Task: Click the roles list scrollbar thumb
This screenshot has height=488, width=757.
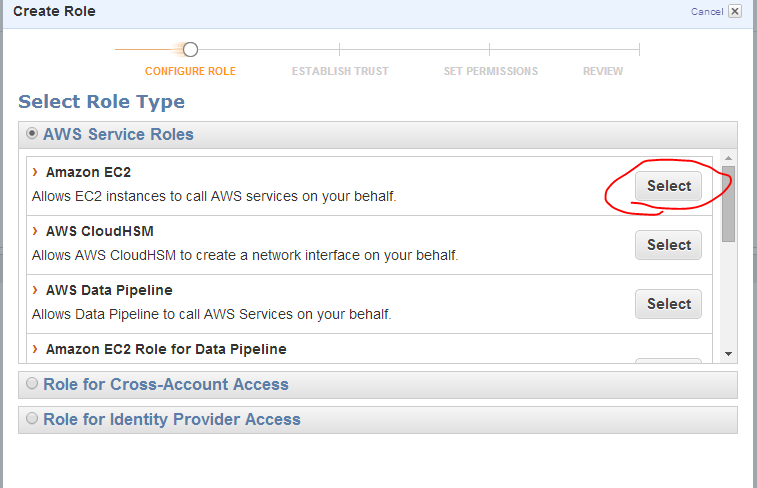Action: point(729,204)
